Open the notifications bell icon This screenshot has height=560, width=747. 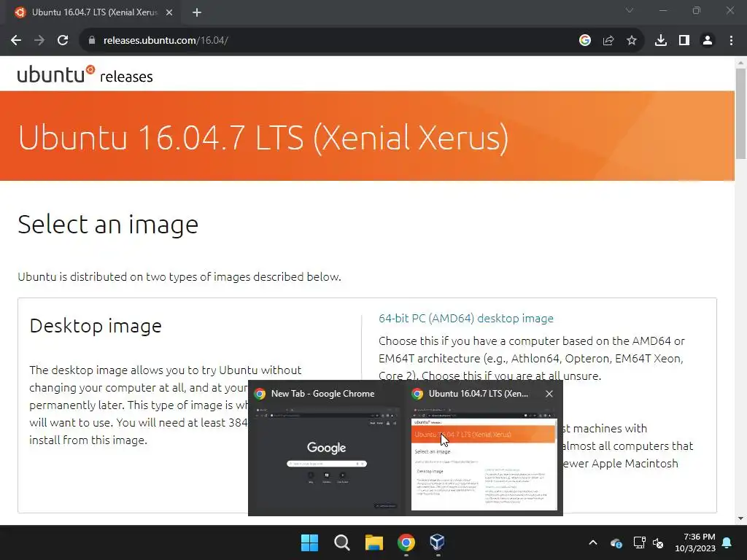[x=727, y=542]
